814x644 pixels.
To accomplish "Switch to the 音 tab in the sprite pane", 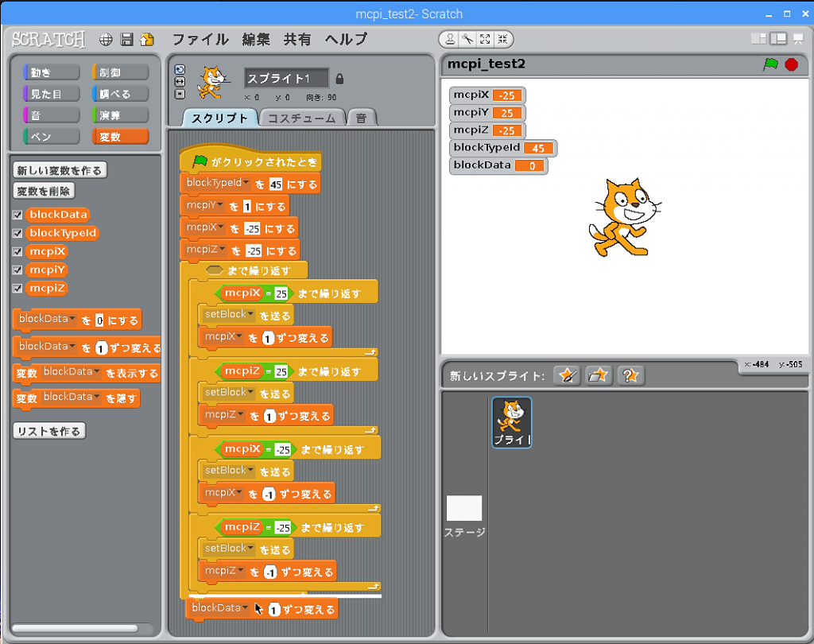I will coord(362,118).
